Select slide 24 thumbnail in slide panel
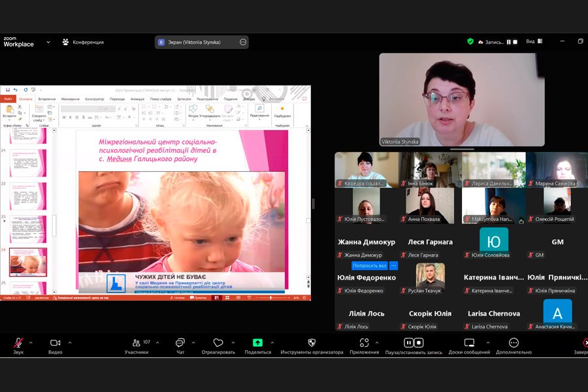 tap(28, 262)
